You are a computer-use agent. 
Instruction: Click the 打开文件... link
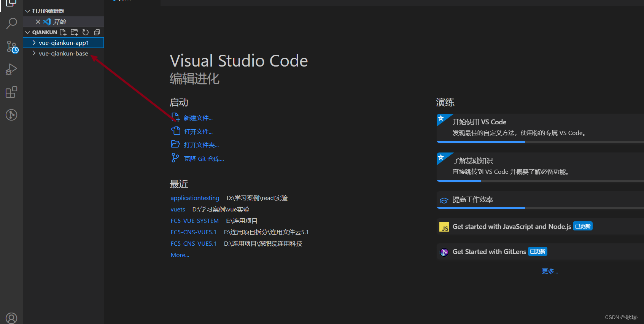coord(198,132)
